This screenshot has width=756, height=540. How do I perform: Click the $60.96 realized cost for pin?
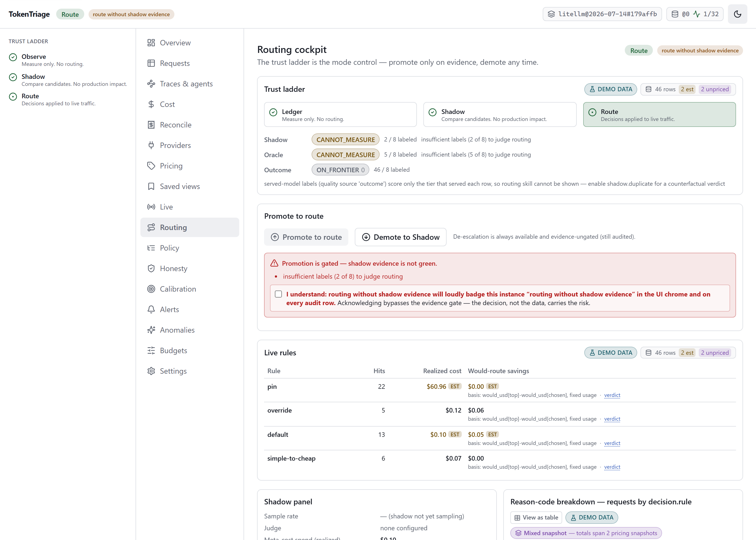(436, 386)
